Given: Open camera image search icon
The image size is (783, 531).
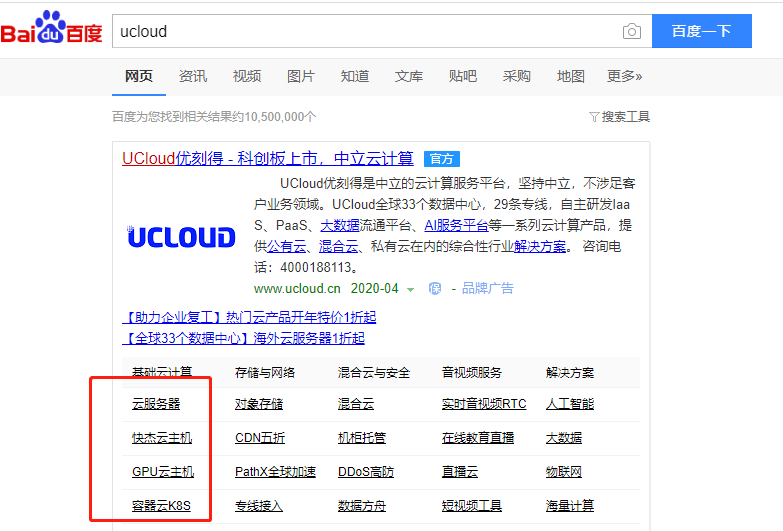Looking at the screenshot, I should (631, 31).
